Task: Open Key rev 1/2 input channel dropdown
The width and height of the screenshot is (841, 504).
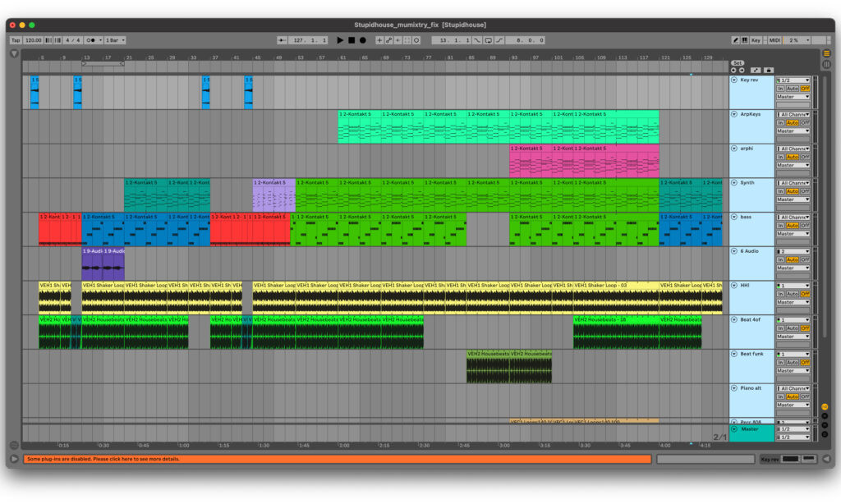Action: 793,80
